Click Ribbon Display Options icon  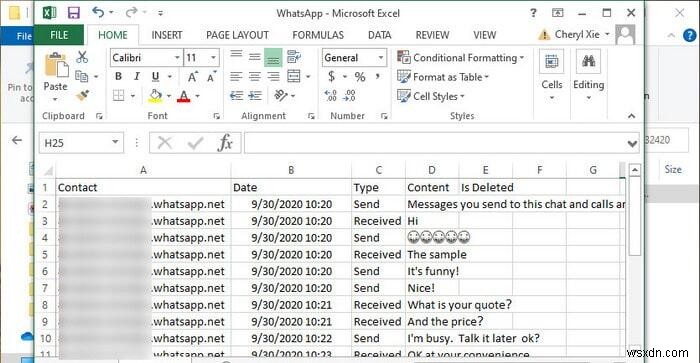pos(558,13)
